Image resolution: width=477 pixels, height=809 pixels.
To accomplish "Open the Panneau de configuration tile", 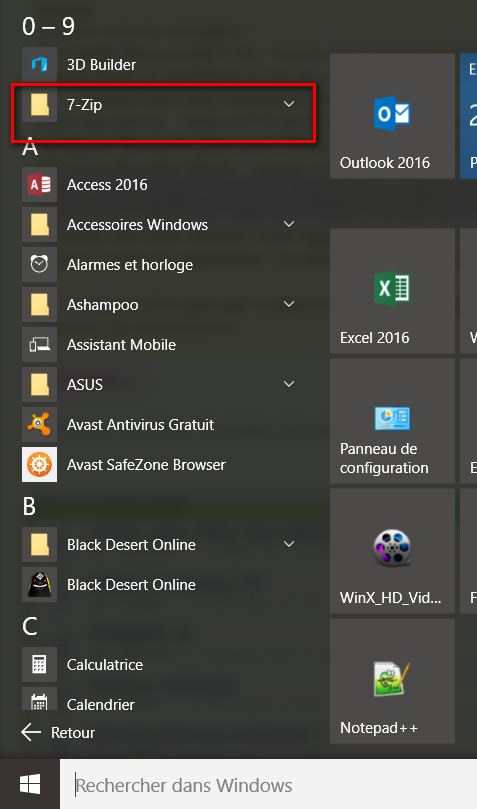I will (x=392, y=421).
